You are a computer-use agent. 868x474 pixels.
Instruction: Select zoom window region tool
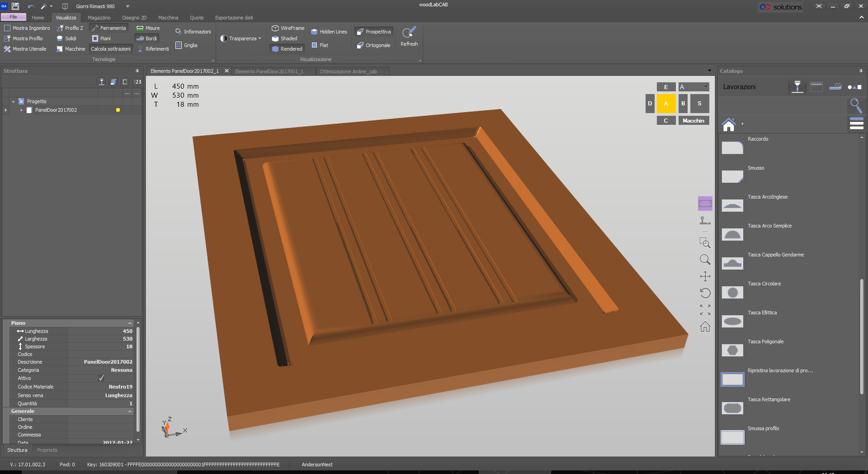(x=705, y=243)
